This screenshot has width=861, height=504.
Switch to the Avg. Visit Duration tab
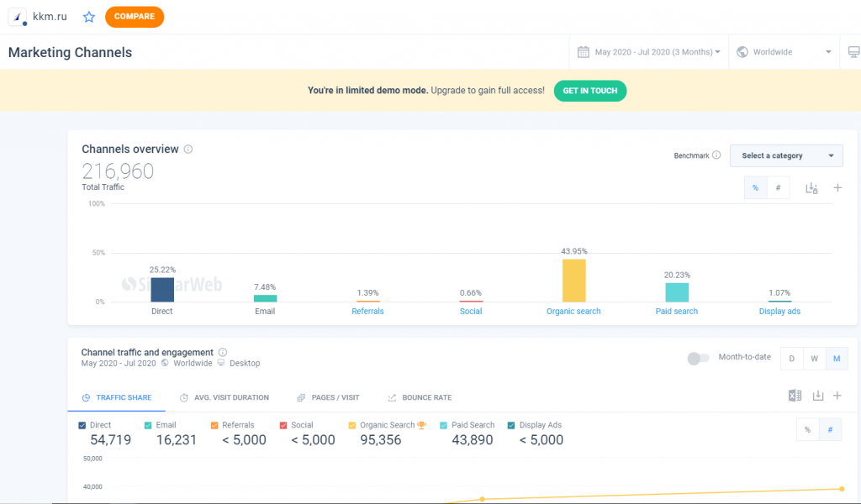[224, 397]
